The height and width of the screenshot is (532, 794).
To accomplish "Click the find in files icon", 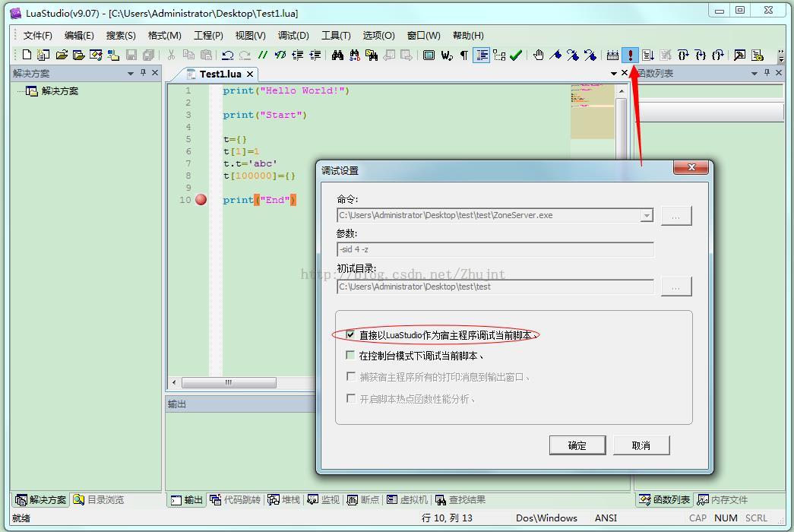I will (372, 55).
